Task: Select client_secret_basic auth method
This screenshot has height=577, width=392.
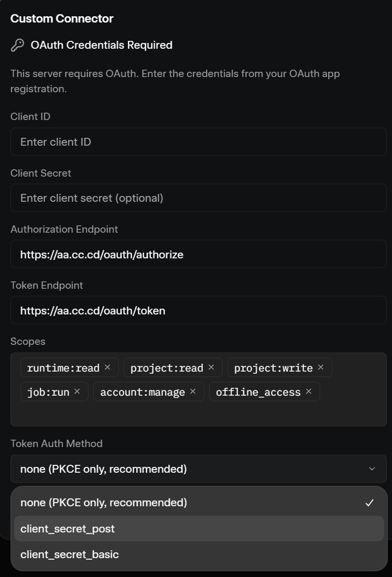Action: click(199, 554)
